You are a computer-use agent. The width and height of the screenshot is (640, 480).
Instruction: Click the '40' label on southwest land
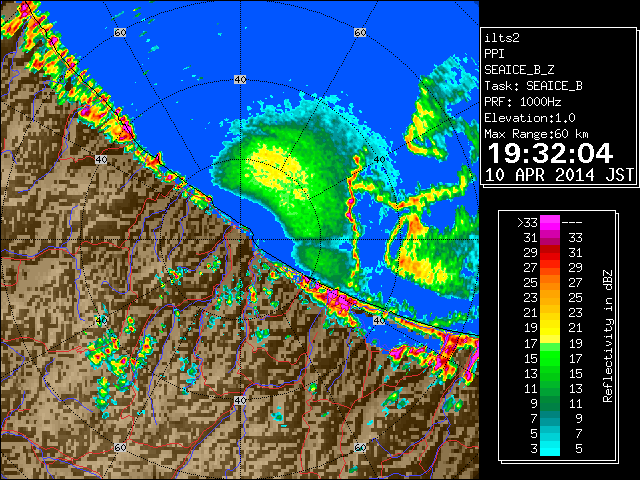(101, 320)
